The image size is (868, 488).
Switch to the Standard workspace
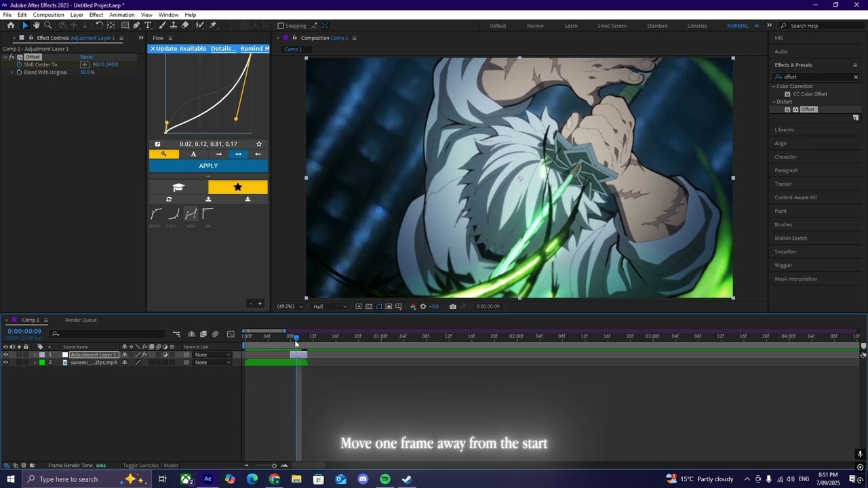pyautogui.click(x=657, y=26)
